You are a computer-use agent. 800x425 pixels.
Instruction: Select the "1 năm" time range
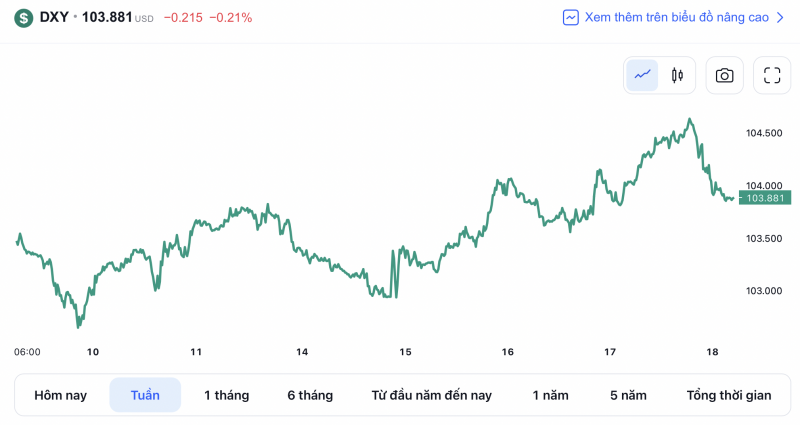tap(550, 395)
